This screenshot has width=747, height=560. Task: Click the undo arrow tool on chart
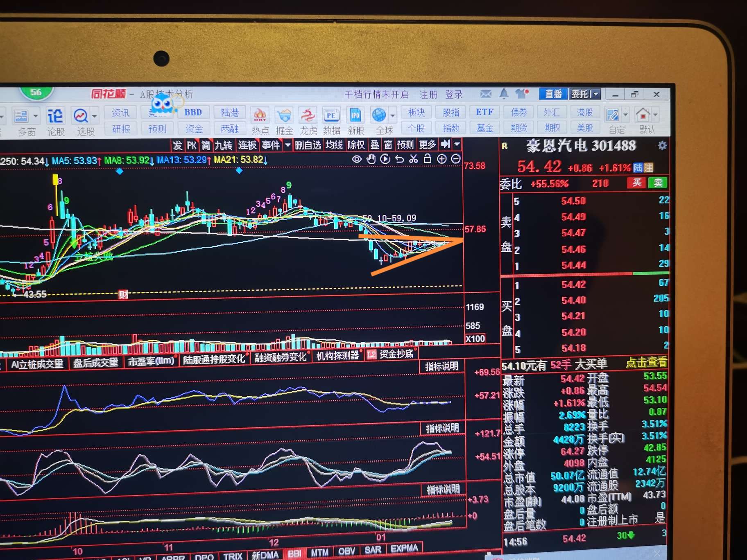tap(399, 159)
